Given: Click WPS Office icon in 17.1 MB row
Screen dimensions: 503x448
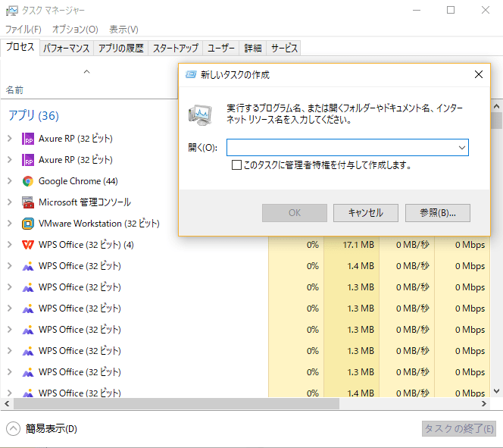Looking at the screenshot, I should [x=28, y=245].
